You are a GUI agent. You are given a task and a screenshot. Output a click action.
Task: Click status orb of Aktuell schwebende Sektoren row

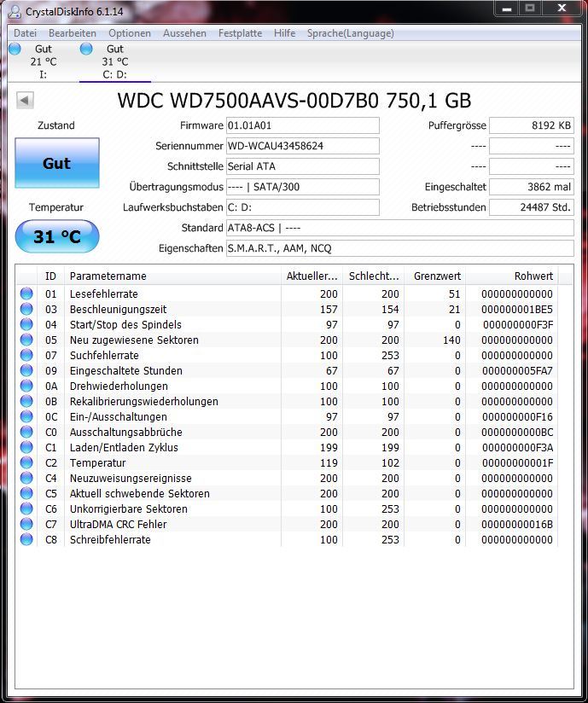click(26, 493)
